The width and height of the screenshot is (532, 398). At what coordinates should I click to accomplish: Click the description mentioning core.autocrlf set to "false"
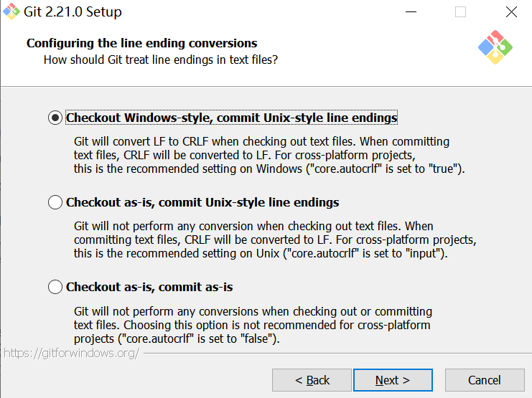click(253, 325)
